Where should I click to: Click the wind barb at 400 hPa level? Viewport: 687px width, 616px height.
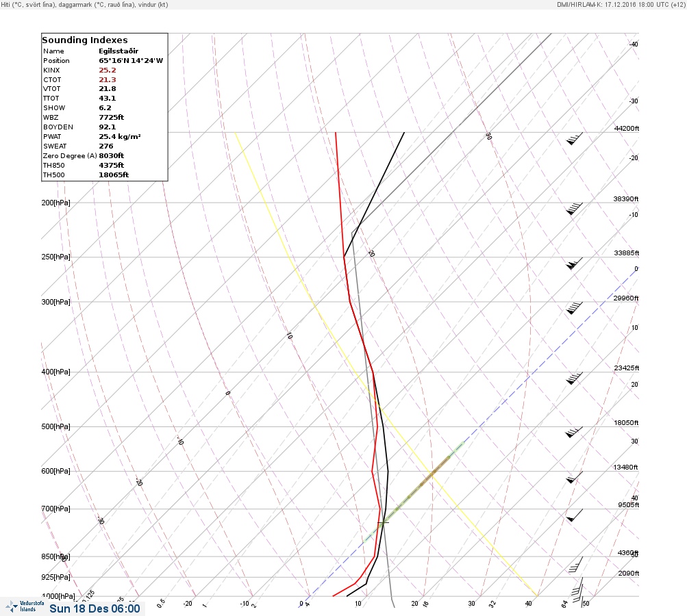click(x=575, y=378)
